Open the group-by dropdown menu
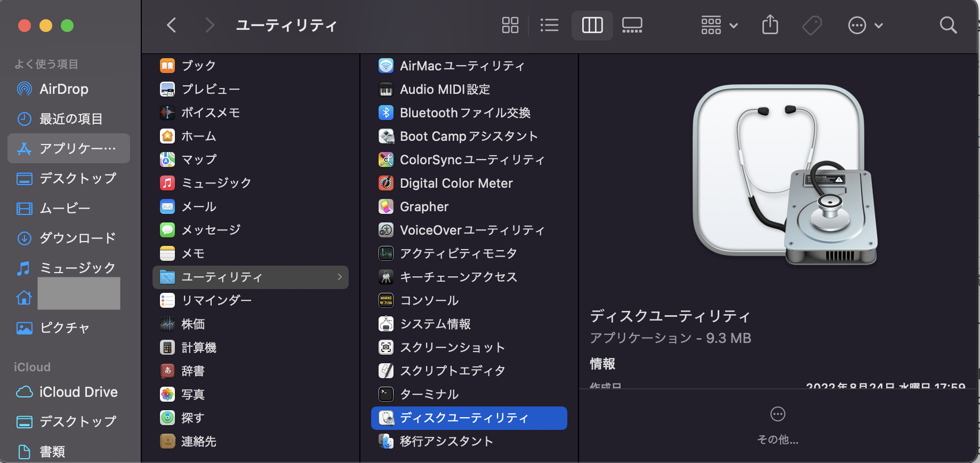980x463 pixels. click(x=719, y=25)
